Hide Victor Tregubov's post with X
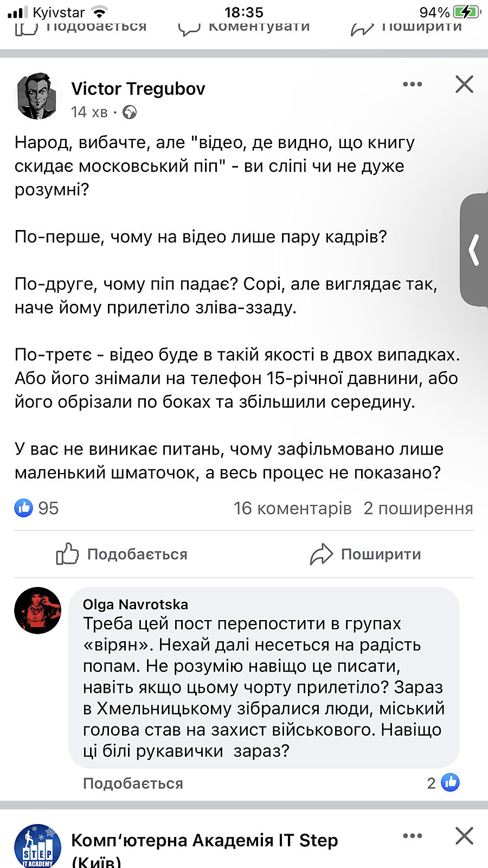488x868 pixels. point(464,84)
